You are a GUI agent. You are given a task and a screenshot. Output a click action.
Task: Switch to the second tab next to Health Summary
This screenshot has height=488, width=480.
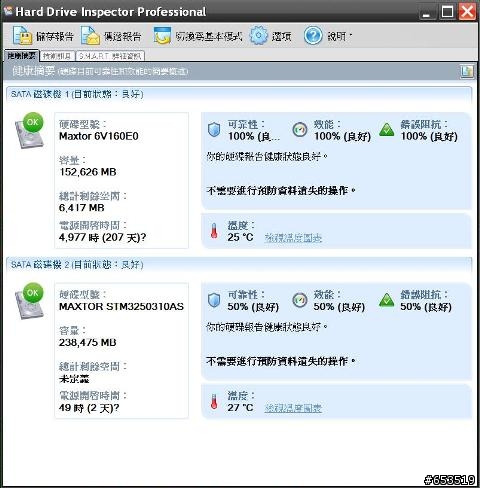pos(57,56)
